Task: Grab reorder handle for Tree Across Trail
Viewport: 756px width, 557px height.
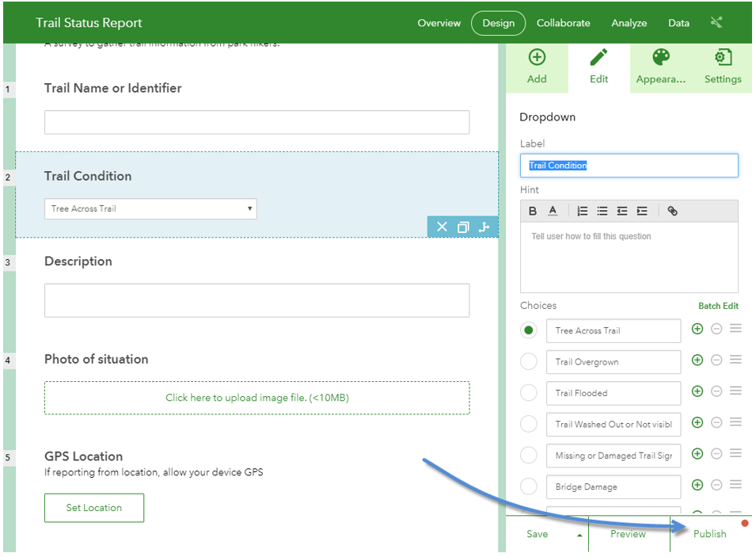Action: tap(735, 329)
